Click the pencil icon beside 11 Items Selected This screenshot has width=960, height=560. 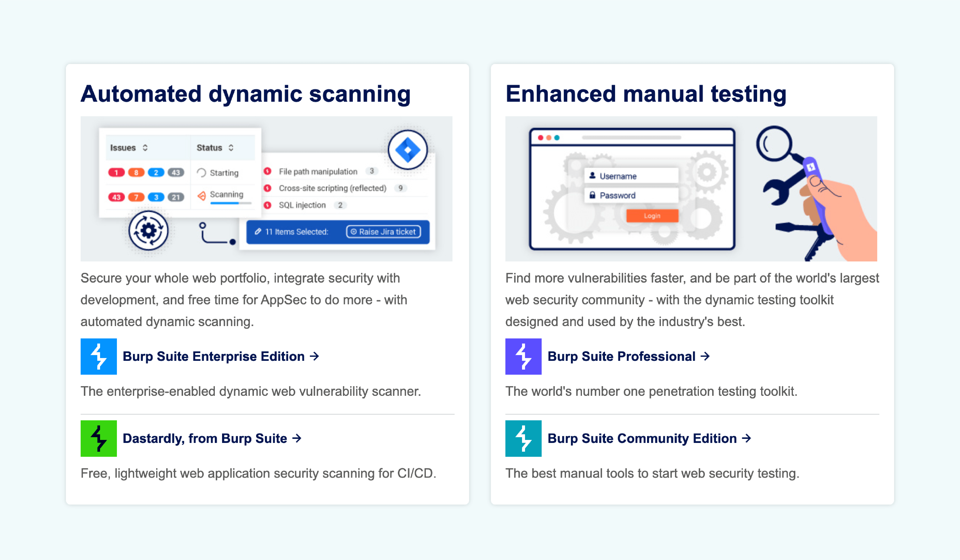coord(258,231)
